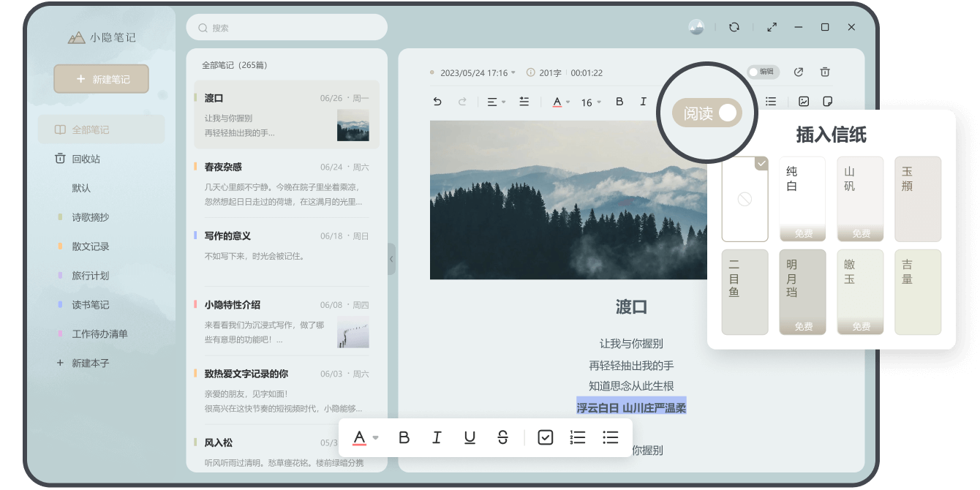The height and width of the screenshot is (490, 980).
Task: Share the current note via the export icon
Action: click(798, 72)
